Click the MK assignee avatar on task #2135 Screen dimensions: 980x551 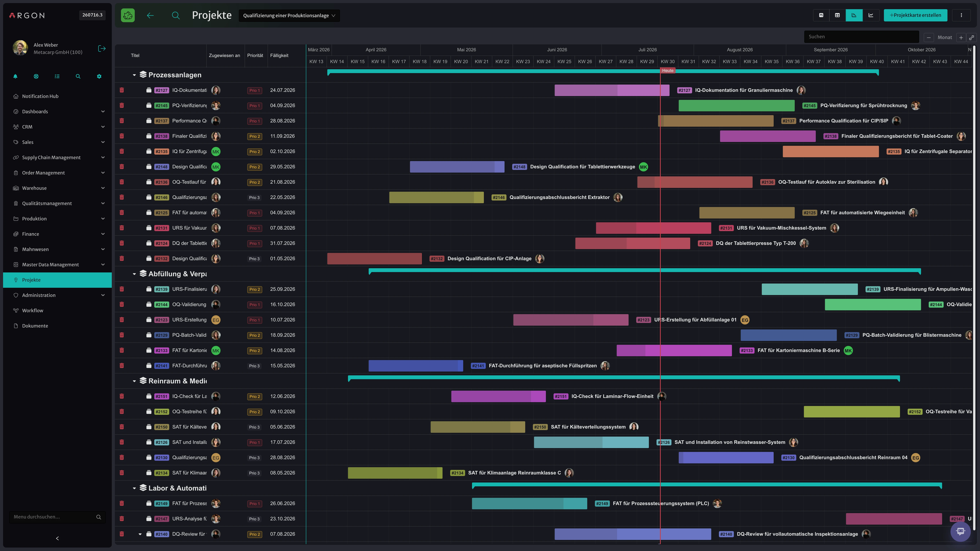(x=216, y=151)
